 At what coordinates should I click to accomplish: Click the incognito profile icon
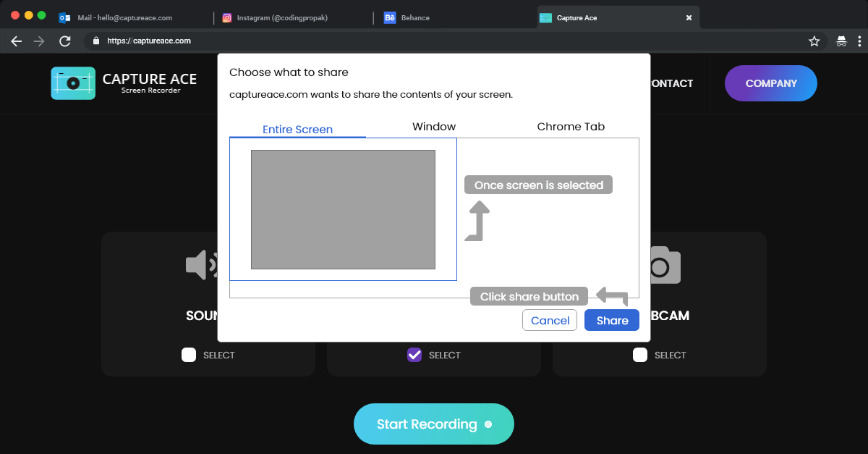click(841, 41)
